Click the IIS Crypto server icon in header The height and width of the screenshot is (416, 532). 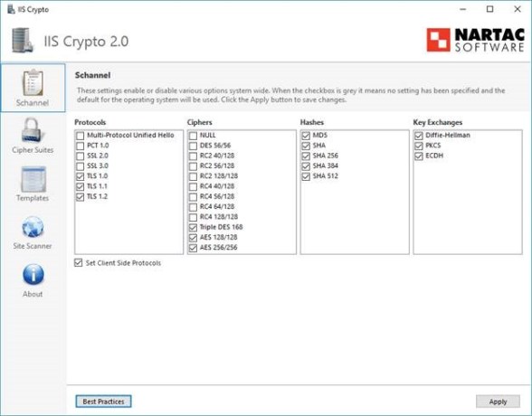[x=23, y=41]
